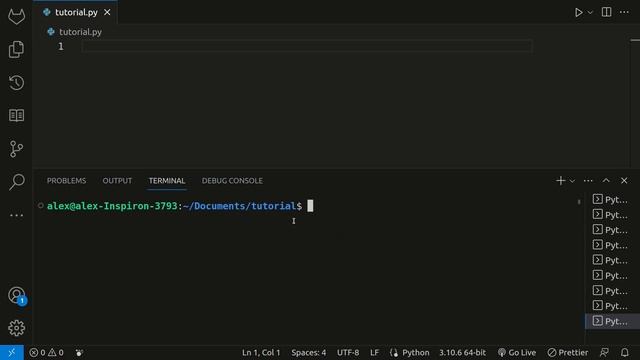
Task: Click the Prettier status bar item
Action: tap(568, 352)
